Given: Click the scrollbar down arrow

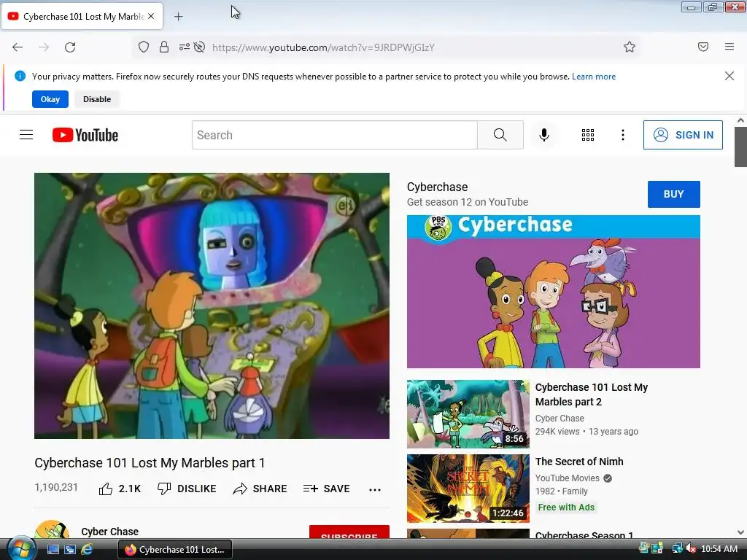Looking at the screenshot, I should click(x=740, y=532).
